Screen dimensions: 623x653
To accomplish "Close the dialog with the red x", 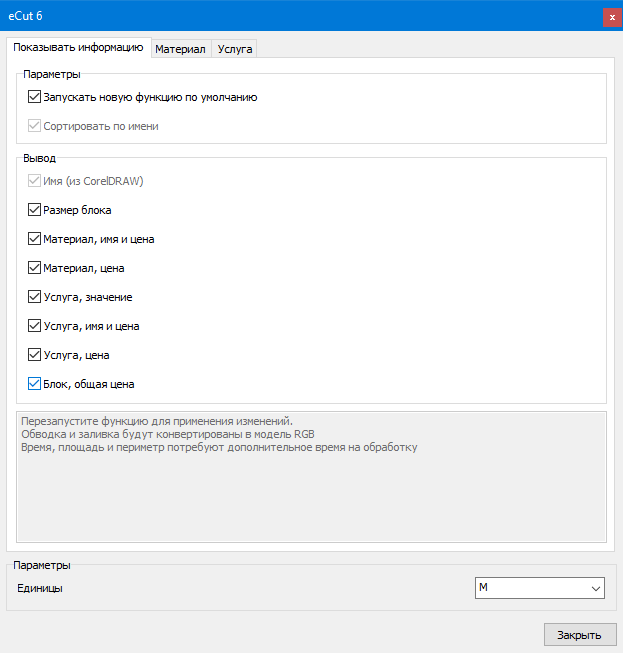I will click(611, 17).
